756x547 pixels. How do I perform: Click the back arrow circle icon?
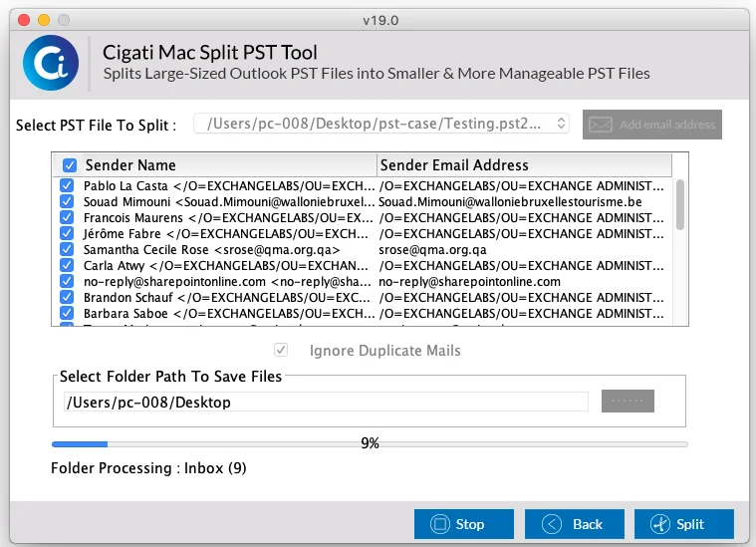click(552, 524)
